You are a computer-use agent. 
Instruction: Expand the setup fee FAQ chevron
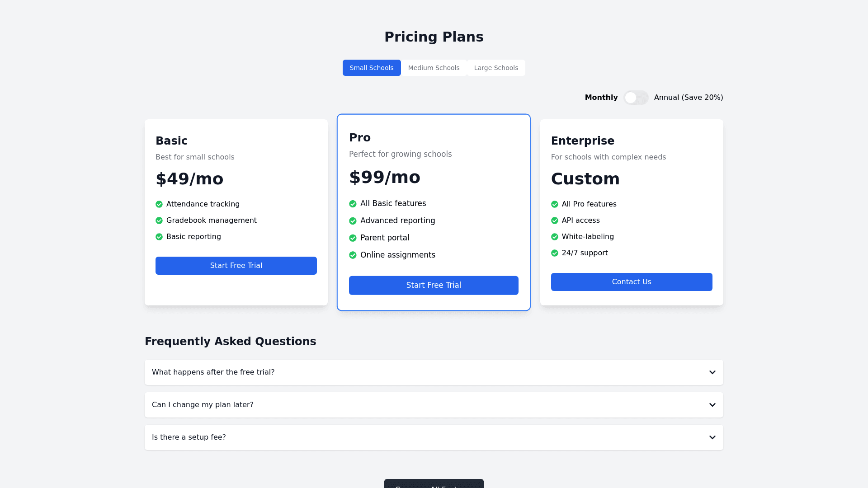[712, 437]
